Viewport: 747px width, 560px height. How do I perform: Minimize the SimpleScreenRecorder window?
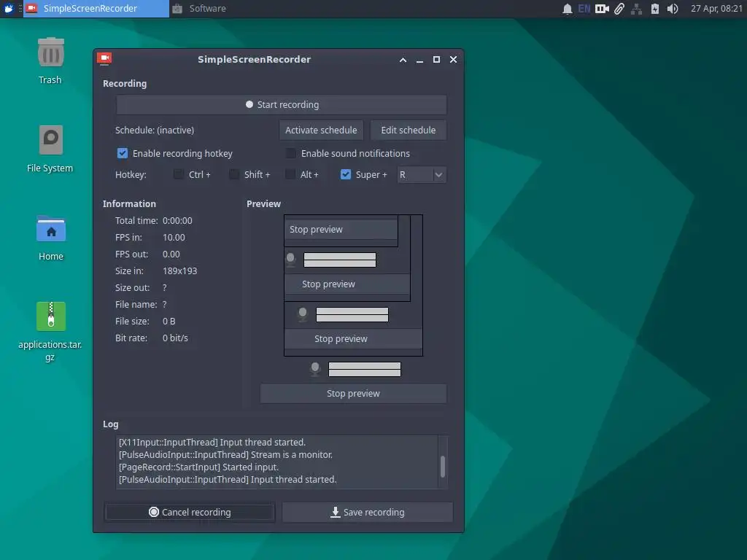(419, 60)
